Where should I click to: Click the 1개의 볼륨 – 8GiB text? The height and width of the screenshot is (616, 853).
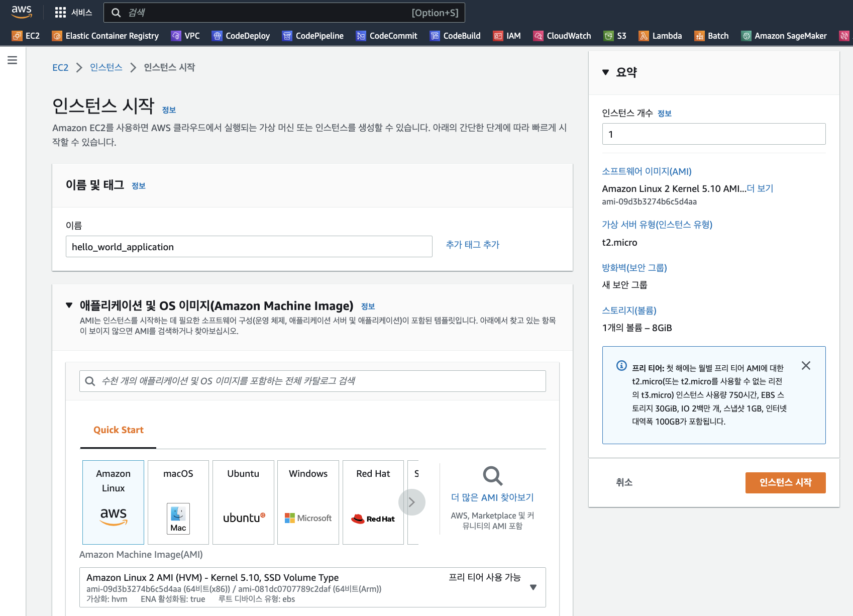pyautogui.click(x=637, y=328)
